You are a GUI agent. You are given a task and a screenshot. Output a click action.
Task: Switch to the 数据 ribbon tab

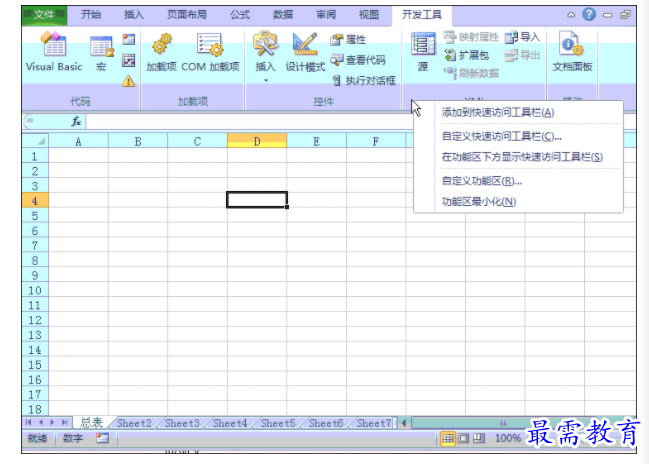click(x=283, y=15)
